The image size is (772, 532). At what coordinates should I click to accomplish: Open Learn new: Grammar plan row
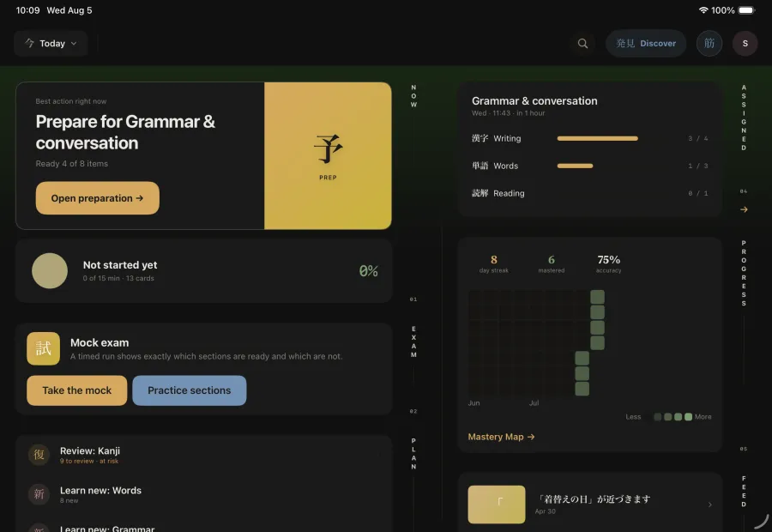click(204, 528)
